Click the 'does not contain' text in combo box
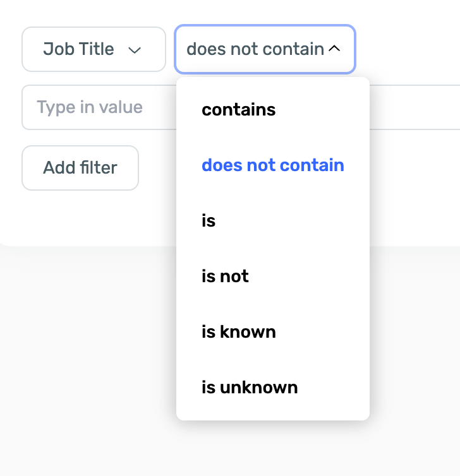Viewport: 460px width, 476px height. 255,49
